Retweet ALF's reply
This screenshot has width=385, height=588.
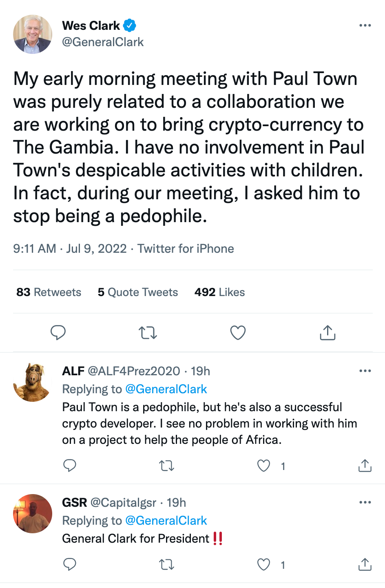click(166, 465)
